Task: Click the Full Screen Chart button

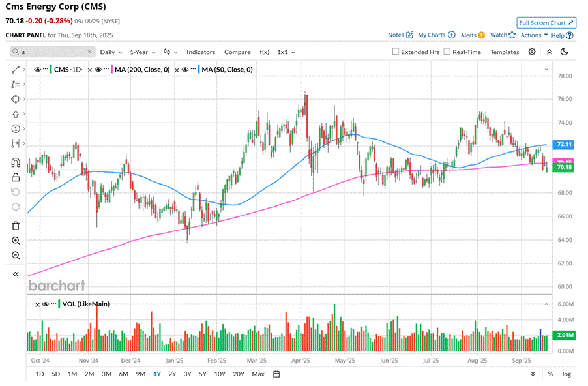Action: click(546, 23)
